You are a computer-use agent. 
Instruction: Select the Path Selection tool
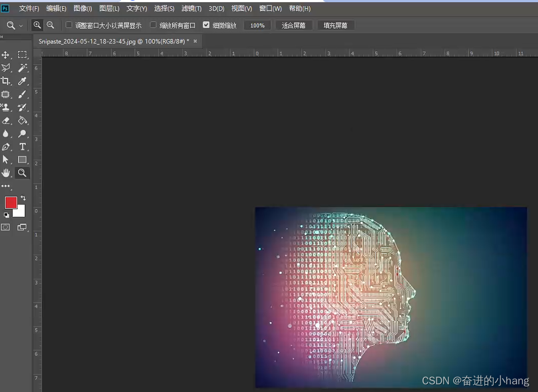pos(5,160)
